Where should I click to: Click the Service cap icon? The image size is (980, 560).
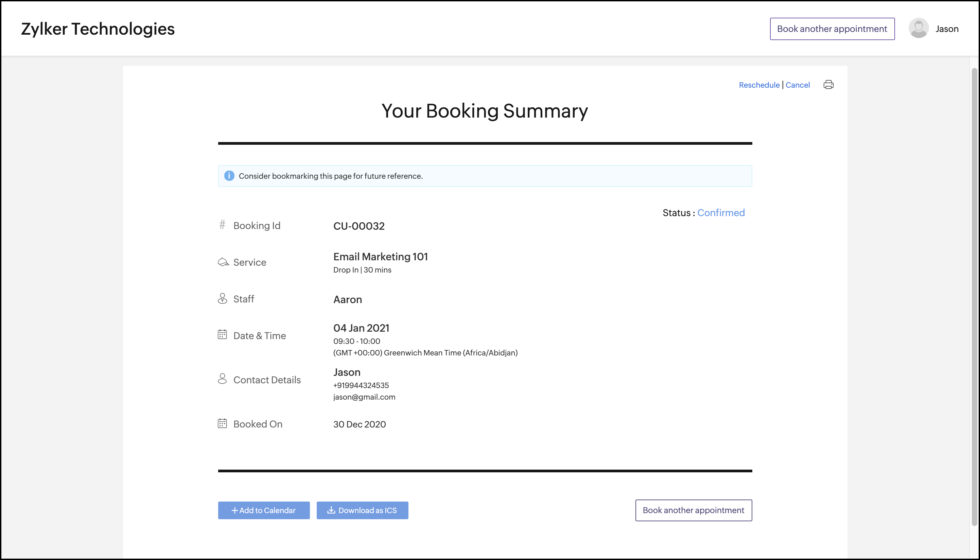[x=223, y=262]
